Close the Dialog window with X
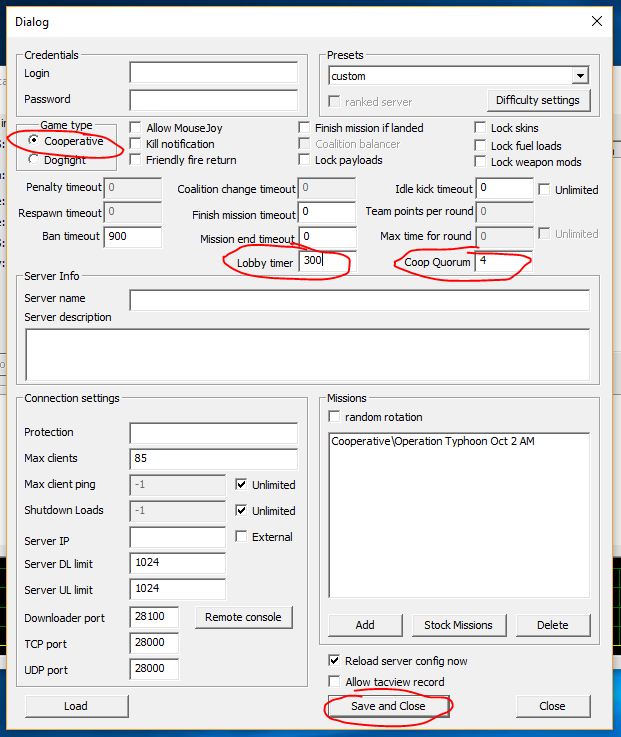The image size is (621, 737). coord(597,21)
